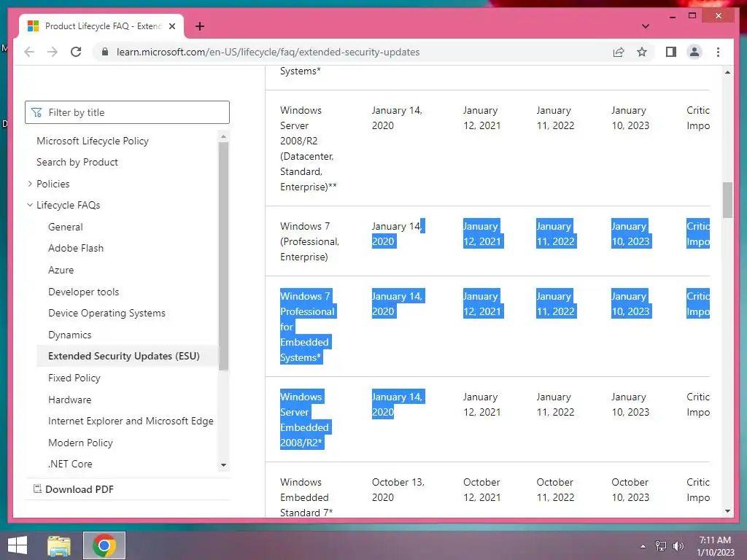The height and width of the screenshot is (560, 747).
Task: Show hidden tray icons arrow
Action: point(643,546)
